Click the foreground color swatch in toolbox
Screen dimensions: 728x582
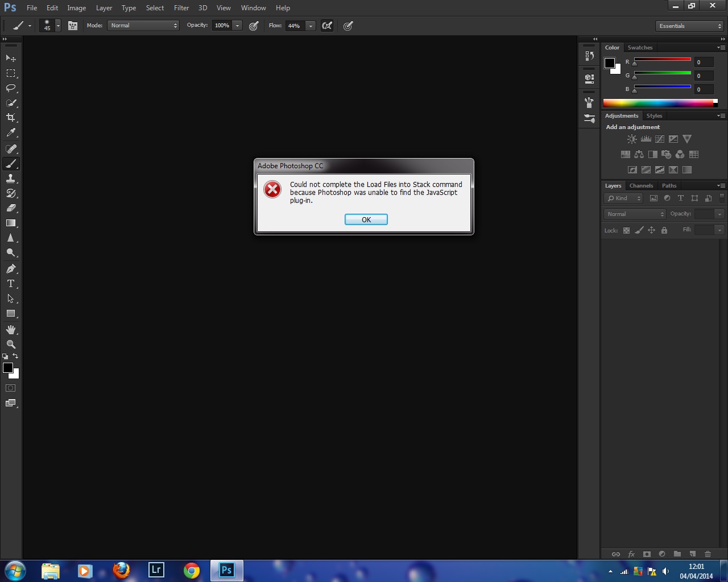(x=8, y=368)
